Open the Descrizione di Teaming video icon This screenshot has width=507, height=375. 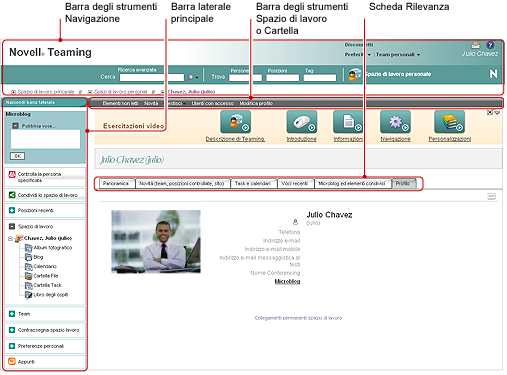point(235,122)
